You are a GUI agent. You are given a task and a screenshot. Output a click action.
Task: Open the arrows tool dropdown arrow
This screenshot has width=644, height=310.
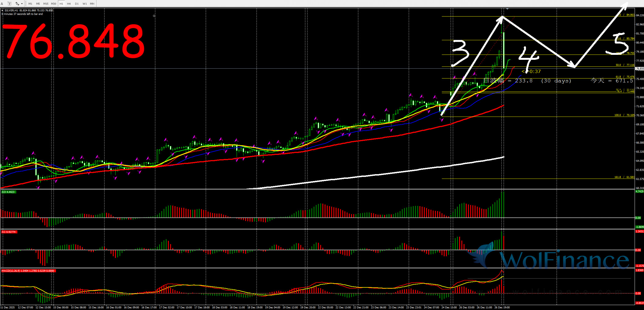[x=22, y=4]
